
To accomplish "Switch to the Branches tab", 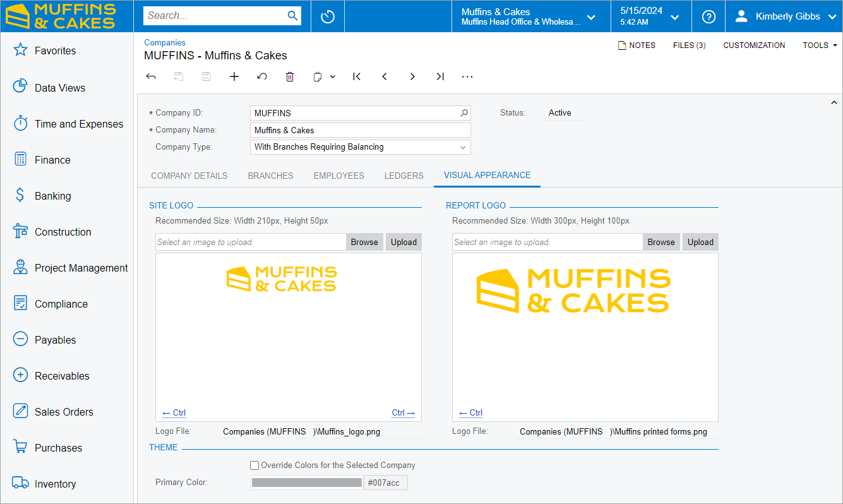I will [270, 176].
